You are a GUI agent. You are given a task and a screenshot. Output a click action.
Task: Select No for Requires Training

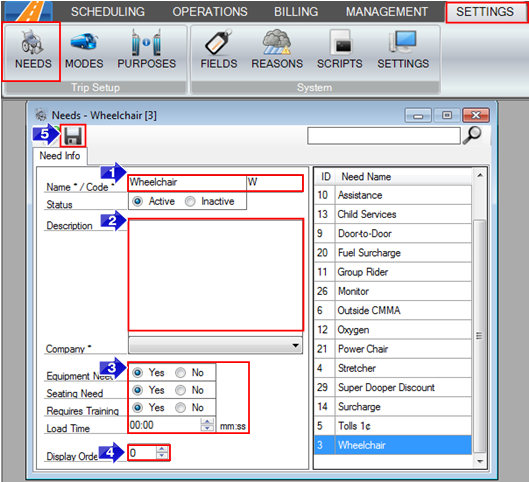[180, 407]
